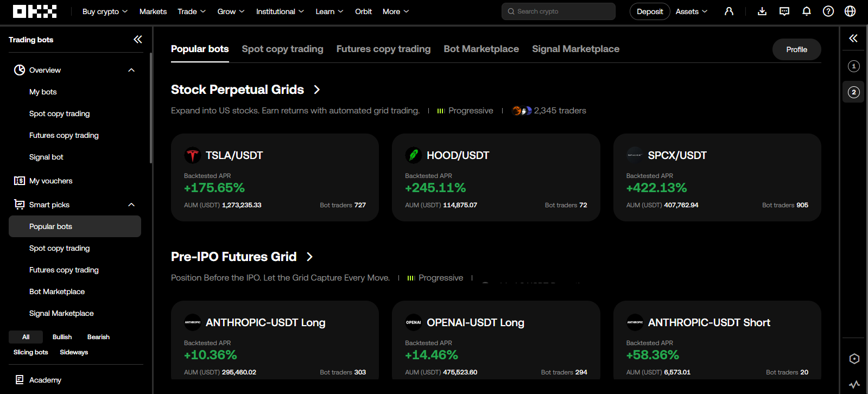Image resolution: width=868 pixels, height=394 pixels.
Task: Select the step 1 circle icon
Action: coord(854,66)
